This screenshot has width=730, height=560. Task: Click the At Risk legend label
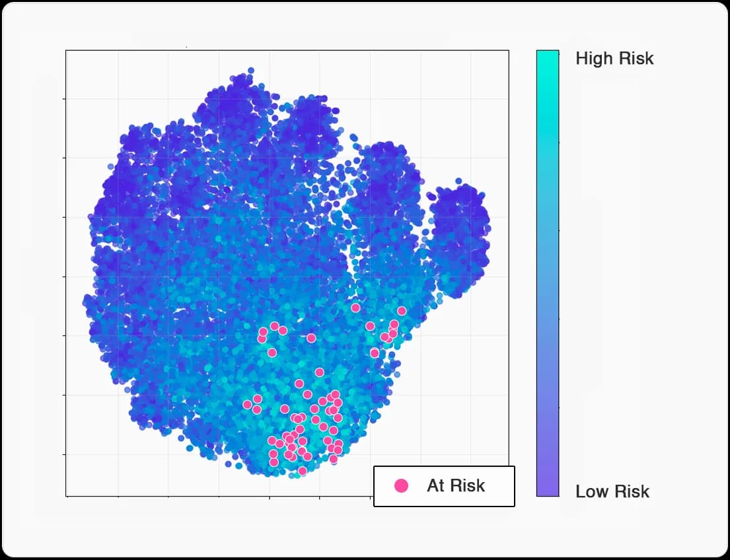click(456, 485)
